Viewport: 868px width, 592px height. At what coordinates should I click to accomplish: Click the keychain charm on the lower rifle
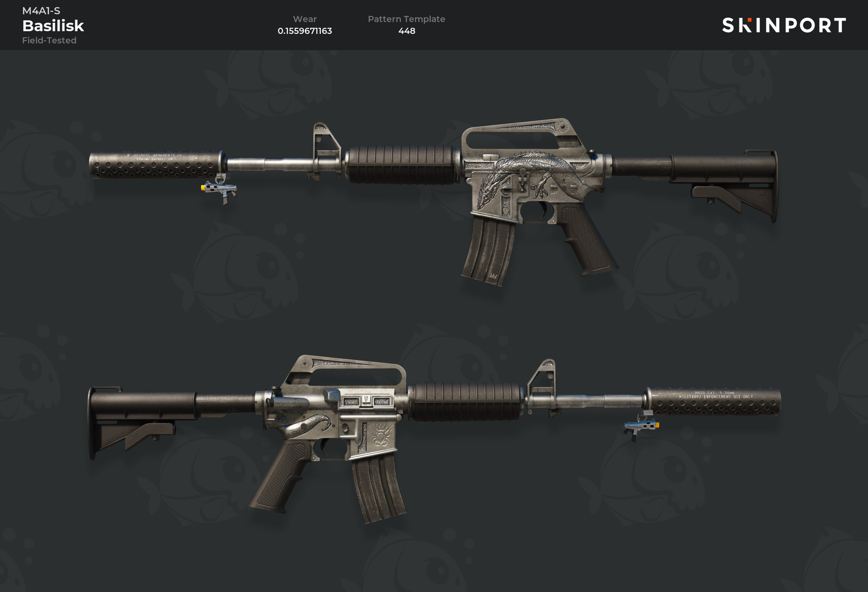coord(642,427)
